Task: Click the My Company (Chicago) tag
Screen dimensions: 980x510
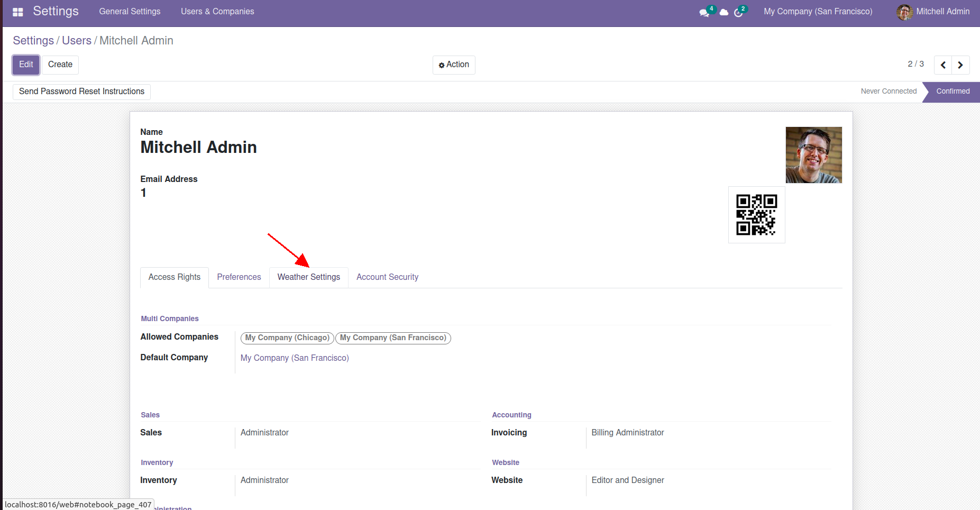Action: pos(287,338)
